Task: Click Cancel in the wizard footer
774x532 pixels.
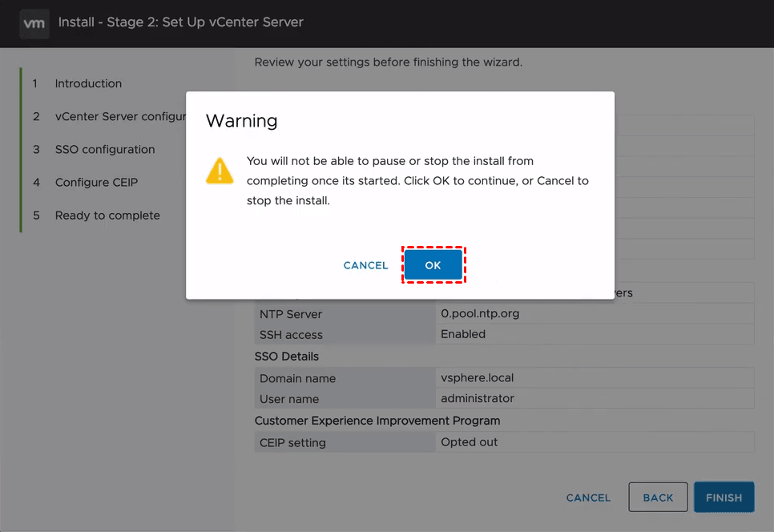Action: pos(588,498)
